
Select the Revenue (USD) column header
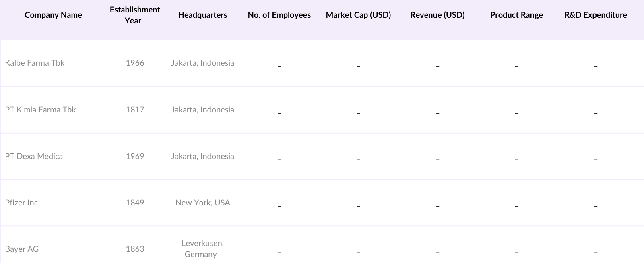438,15
